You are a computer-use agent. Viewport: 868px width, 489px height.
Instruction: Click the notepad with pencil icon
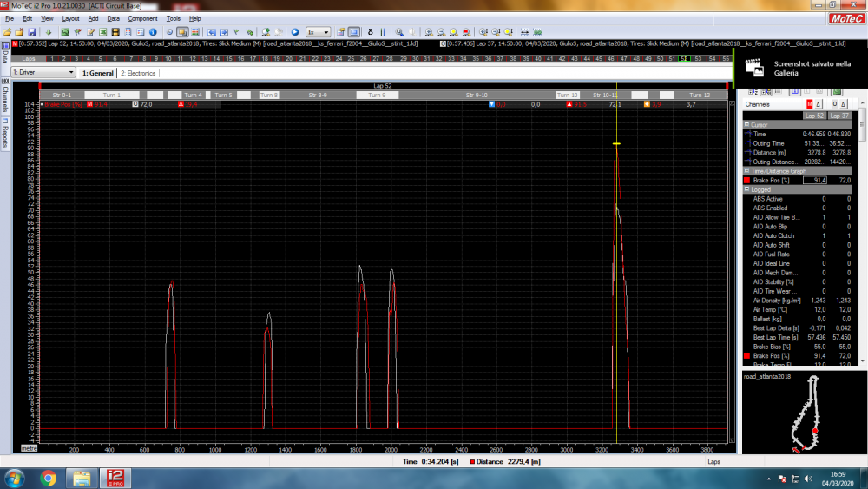coord(91,32)
